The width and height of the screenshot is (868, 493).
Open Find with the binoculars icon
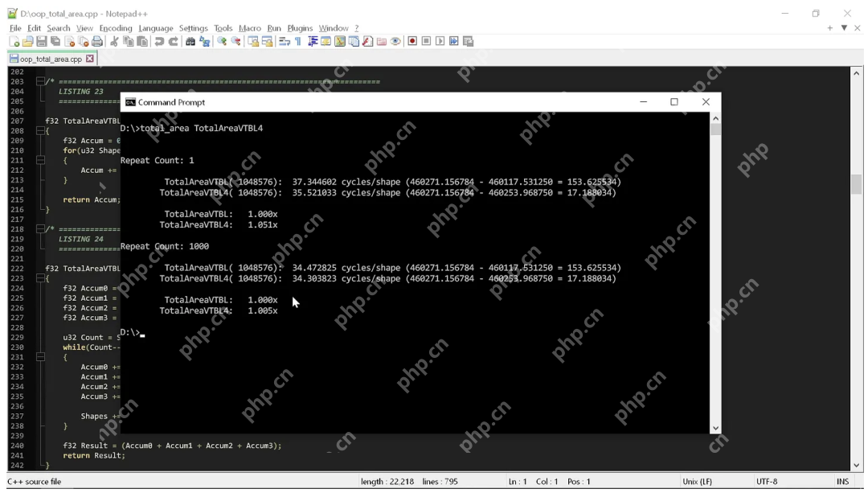click(190, 42)
